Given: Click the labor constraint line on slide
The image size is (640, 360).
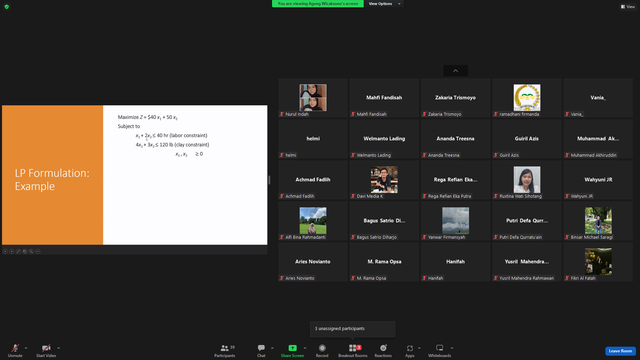Looking at the screenshot, I should pyautogui.click(x=171, y=136).
